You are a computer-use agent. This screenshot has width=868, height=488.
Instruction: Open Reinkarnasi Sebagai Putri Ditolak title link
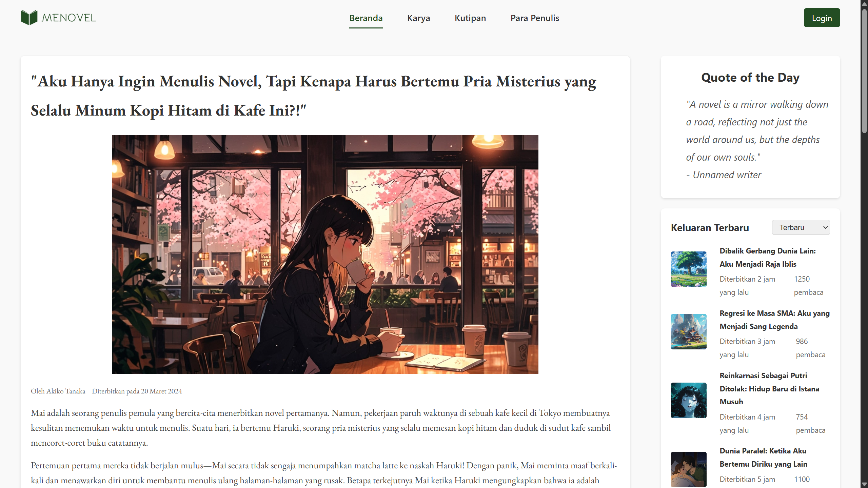(x=769, y=388)
